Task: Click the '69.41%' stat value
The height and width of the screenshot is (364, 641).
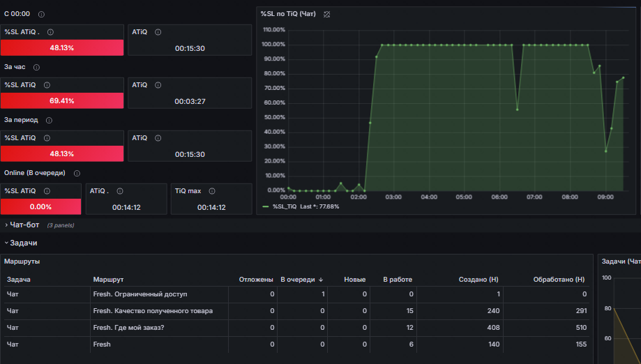Action: click(x=62, y=101)
